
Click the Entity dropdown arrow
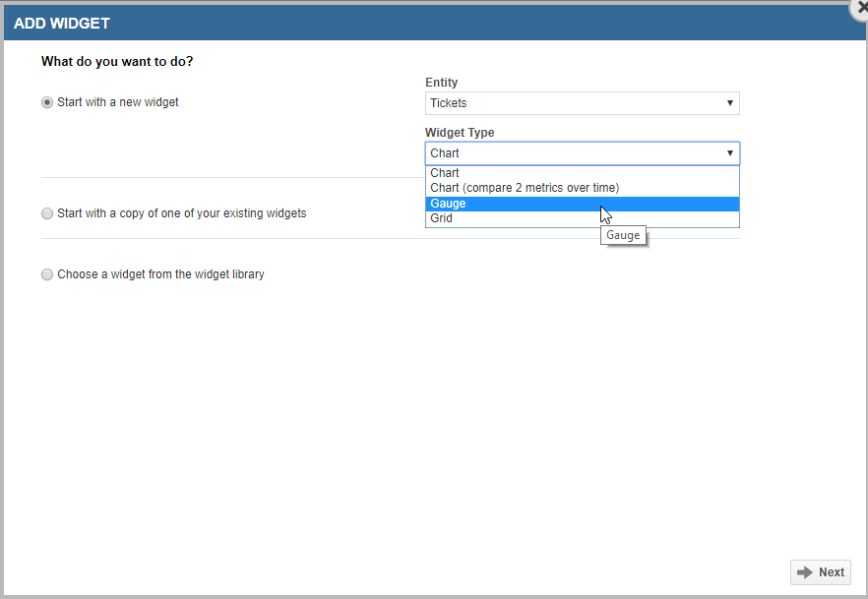729,103
